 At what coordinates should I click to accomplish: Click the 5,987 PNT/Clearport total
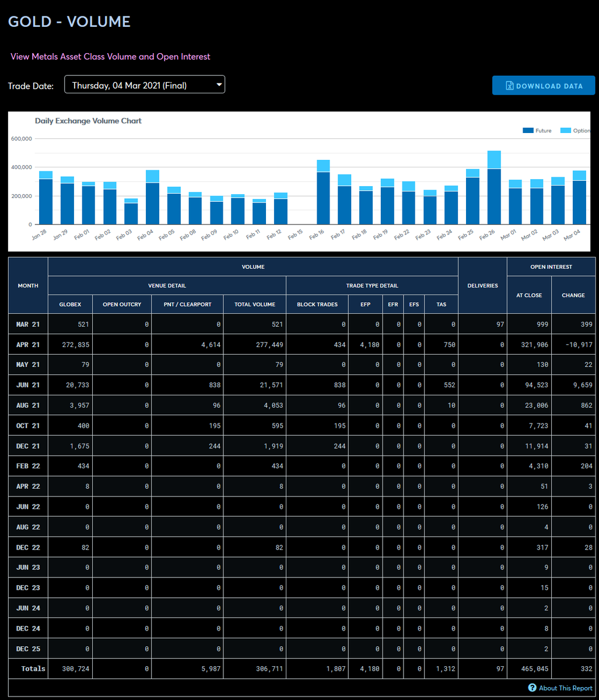[x=211, y=668]
